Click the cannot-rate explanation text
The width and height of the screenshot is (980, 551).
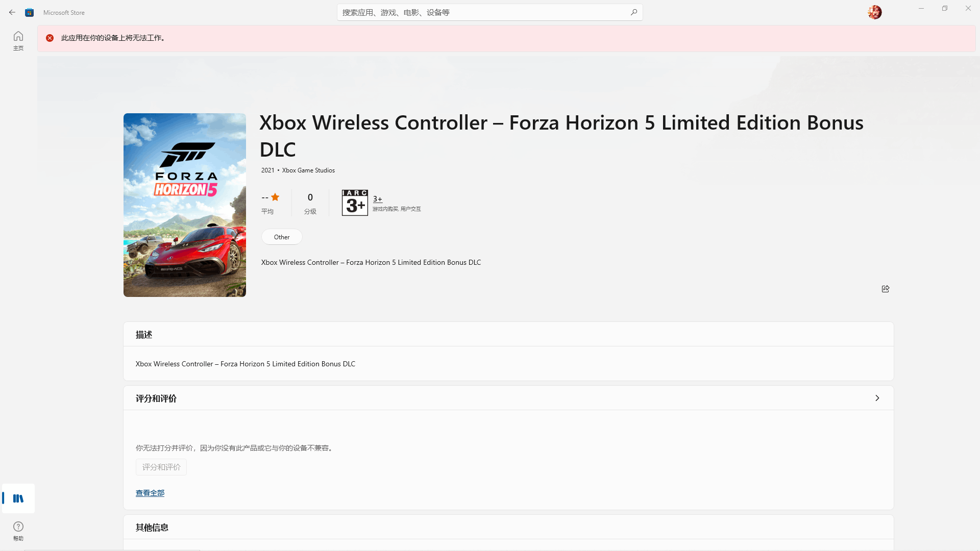tap(235, 448)
